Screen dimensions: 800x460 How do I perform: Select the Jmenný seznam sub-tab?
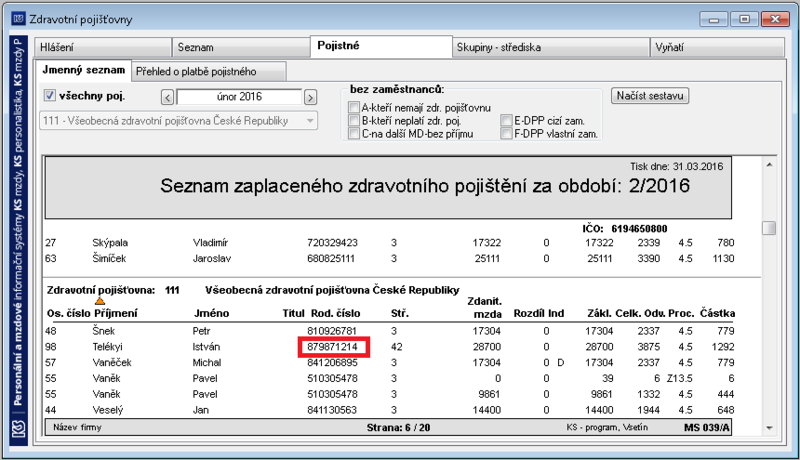84,70
